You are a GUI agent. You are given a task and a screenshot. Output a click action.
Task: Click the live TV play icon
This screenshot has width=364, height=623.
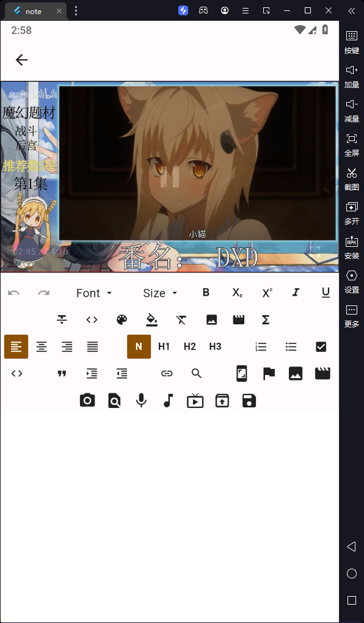tap(195, 401)
